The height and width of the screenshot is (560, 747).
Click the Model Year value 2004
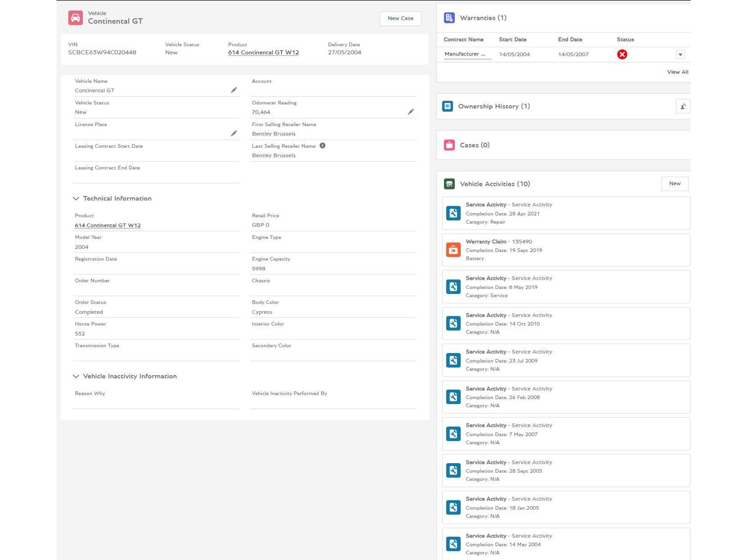pyautogui.click(x=82, y=247)
